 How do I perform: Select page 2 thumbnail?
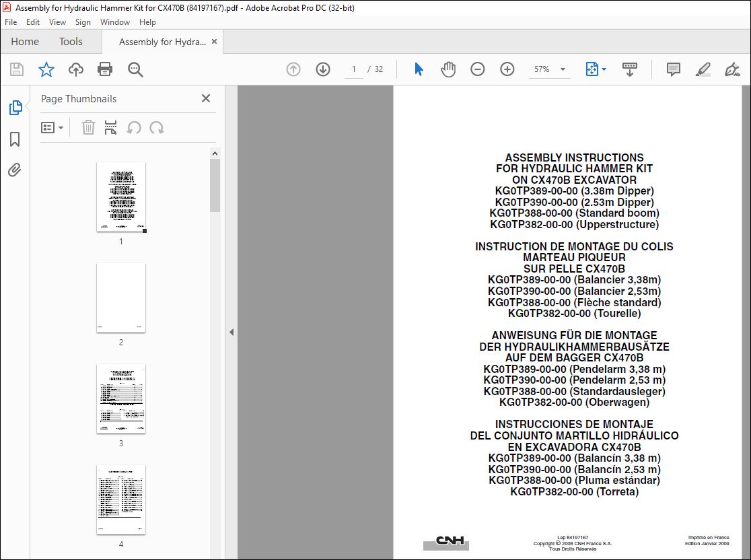pos(121,297)
